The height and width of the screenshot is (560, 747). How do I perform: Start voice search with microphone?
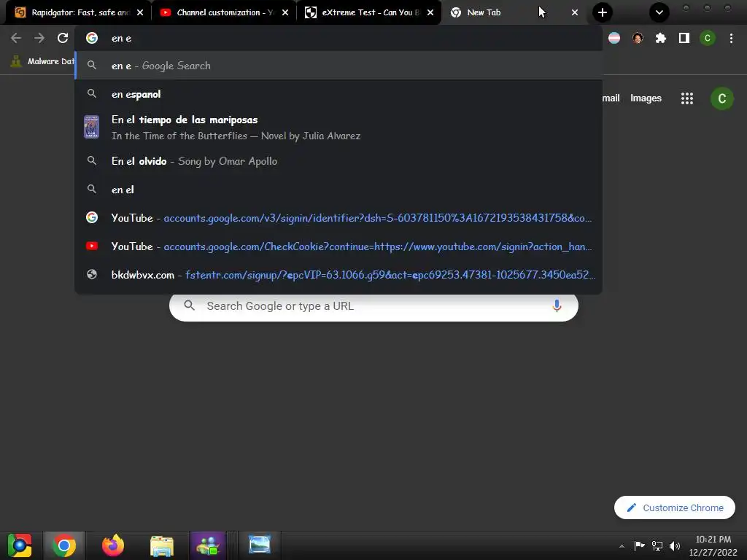pyautogui.click(x=557, y=306)
